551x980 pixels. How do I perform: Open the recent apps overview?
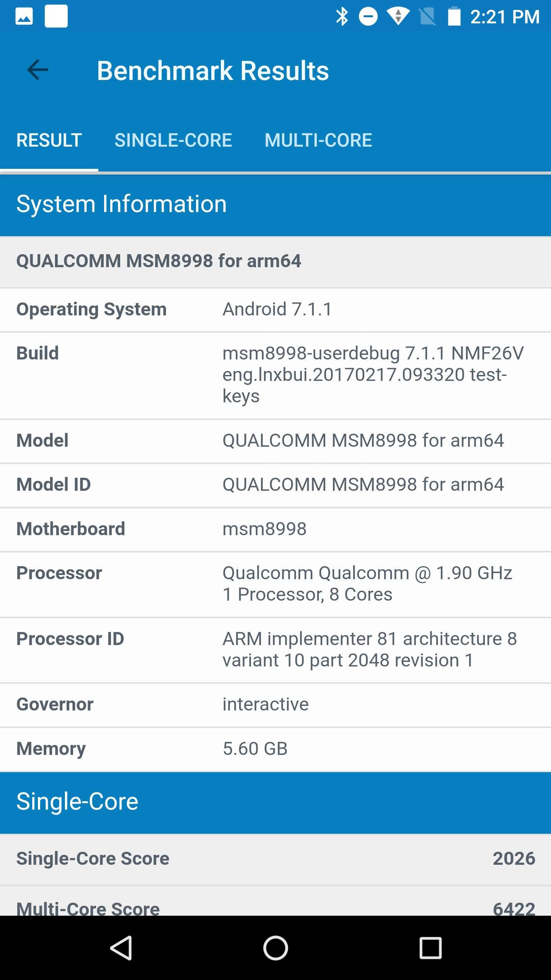coord(430,948)
